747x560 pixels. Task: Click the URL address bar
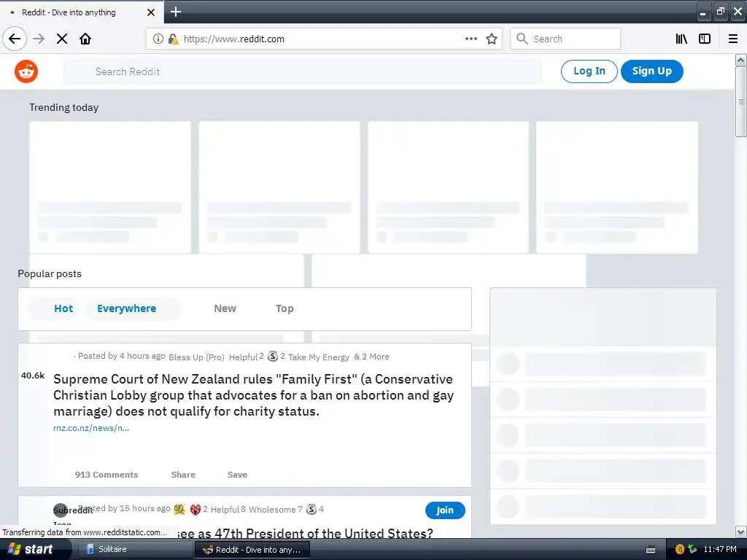coord(324,39)
